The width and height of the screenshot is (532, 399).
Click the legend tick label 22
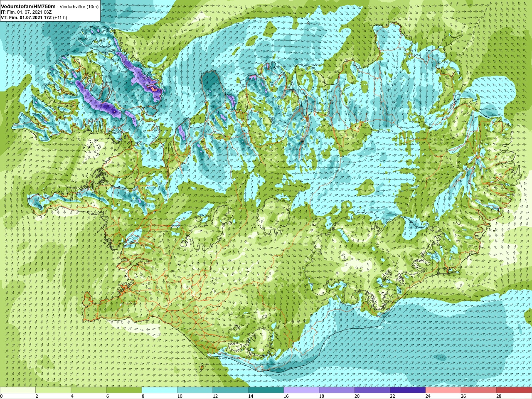(392, 396)
